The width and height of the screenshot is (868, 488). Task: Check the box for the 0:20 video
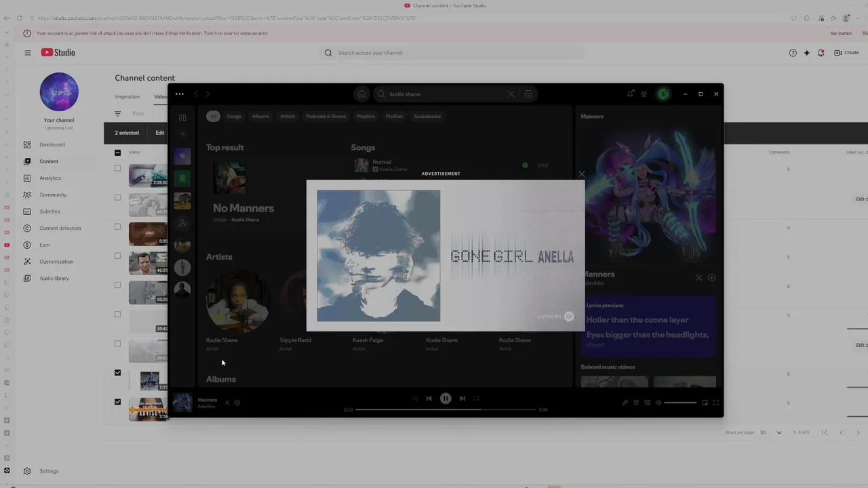(x=117, y=226)
